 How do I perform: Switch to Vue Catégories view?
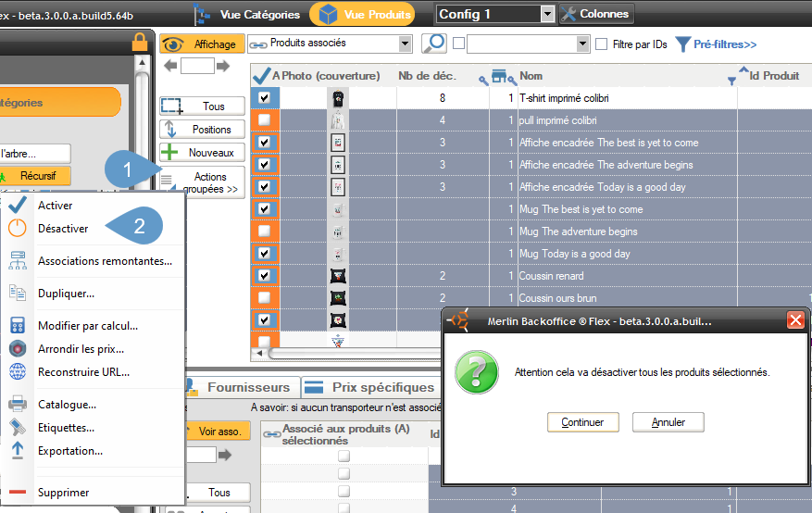pos(248,14)
